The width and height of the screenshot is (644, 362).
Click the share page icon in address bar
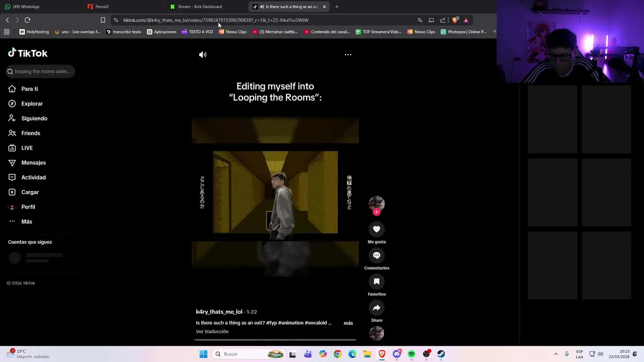pos(443,20)
